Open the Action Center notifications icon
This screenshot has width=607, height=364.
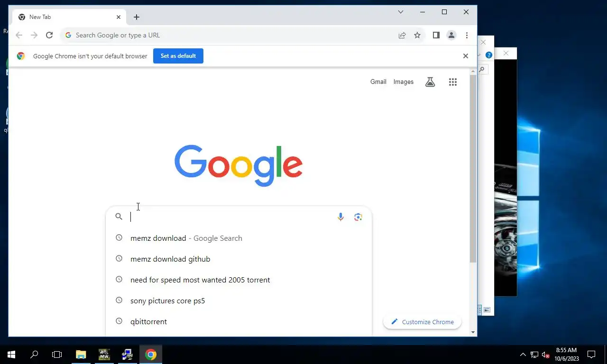point(591,355)
